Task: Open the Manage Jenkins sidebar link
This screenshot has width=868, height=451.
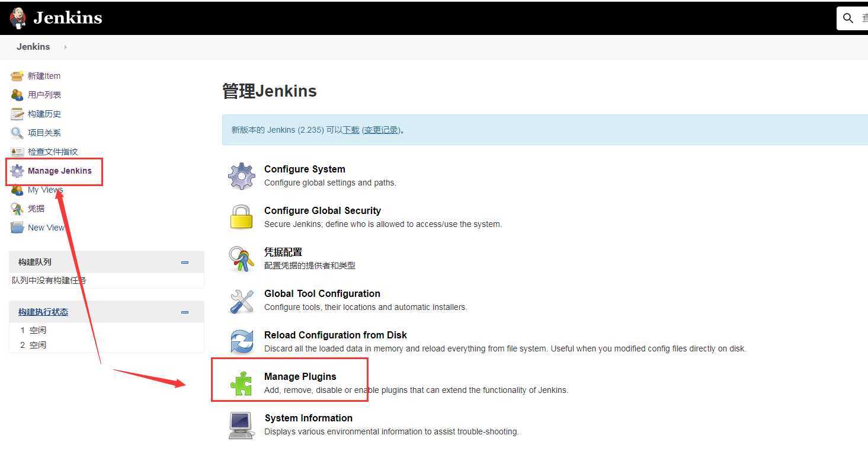Action: pyautogui.click(x=60, y=171)
